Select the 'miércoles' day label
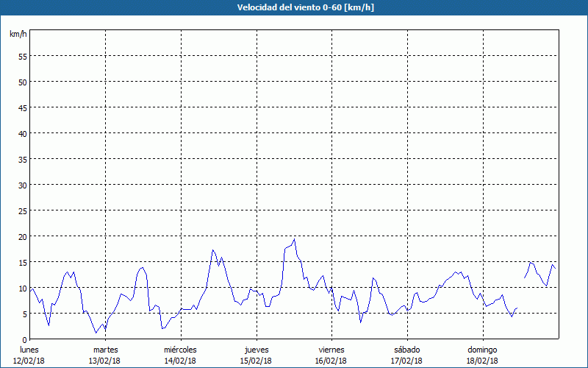Image resolution: width=588 pixels, height=368 pixels. point(180,350)
